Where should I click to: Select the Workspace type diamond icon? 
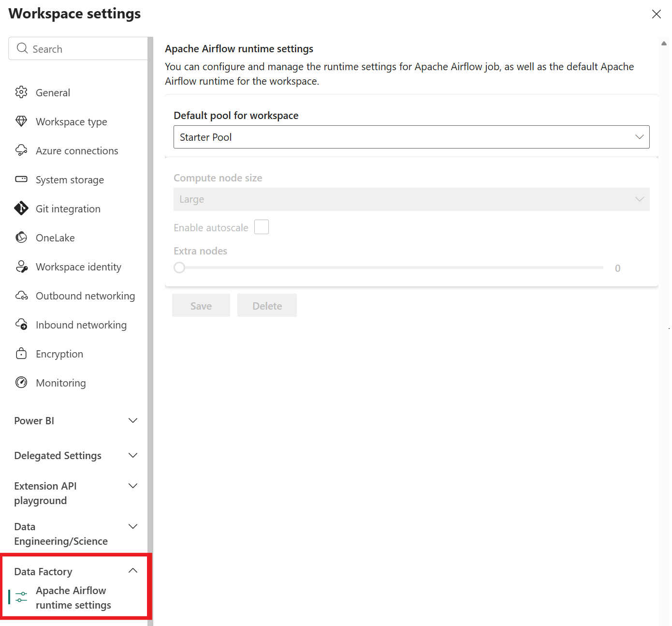tap(21, 121)
